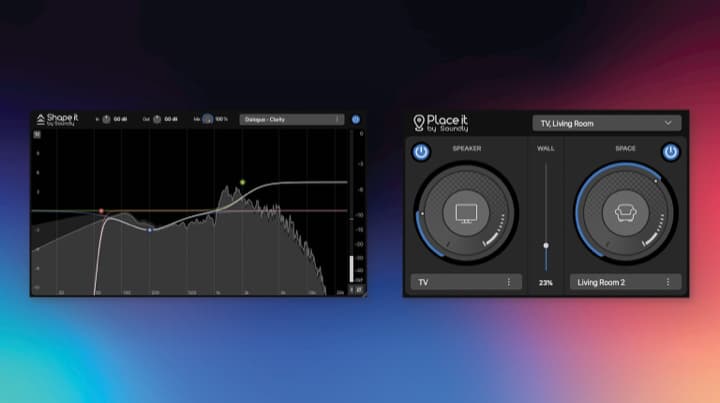Open the Living Room 2 menu dots
This screenshot has height=403, width=720.
668,282
